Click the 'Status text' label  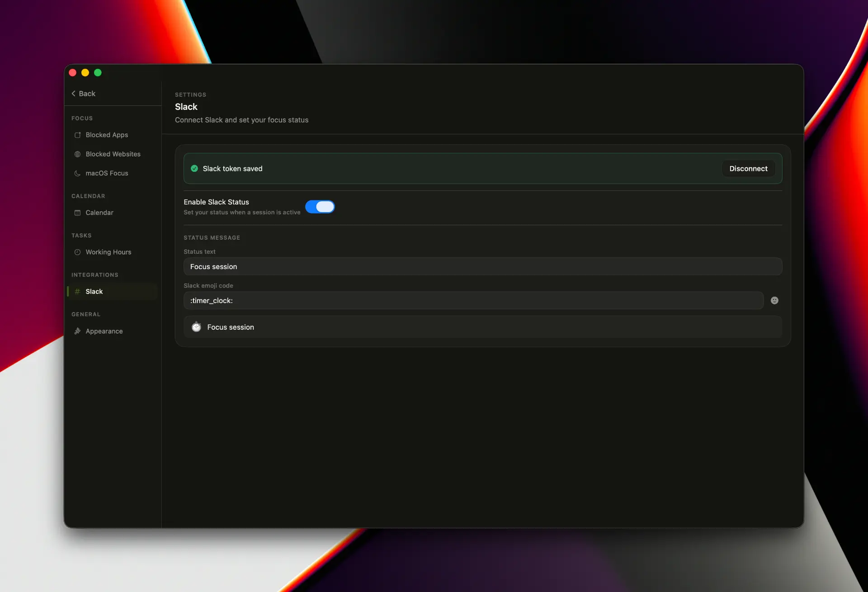pos(199,252)
